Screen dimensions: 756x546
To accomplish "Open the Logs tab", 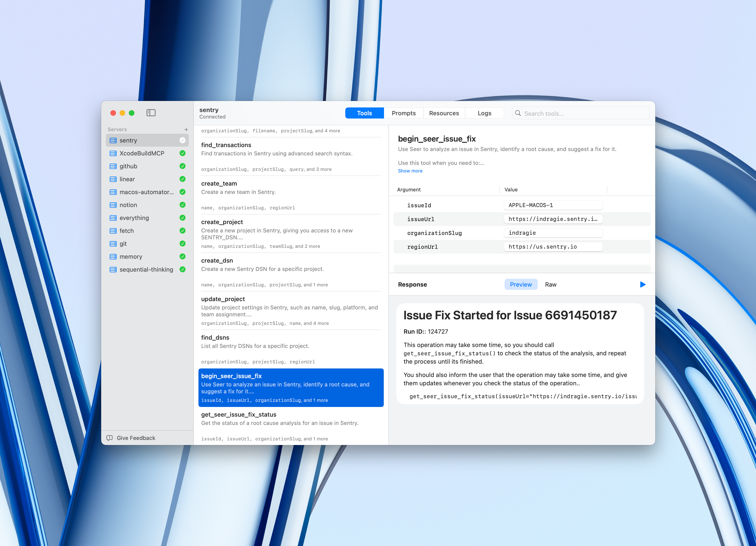I will point(484,113).
